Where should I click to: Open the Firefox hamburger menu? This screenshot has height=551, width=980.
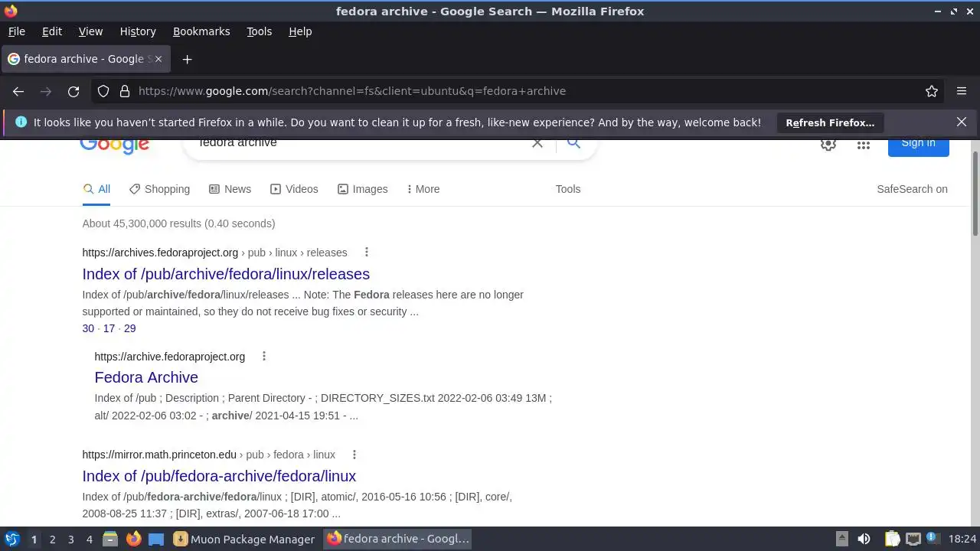click(962, 91)
